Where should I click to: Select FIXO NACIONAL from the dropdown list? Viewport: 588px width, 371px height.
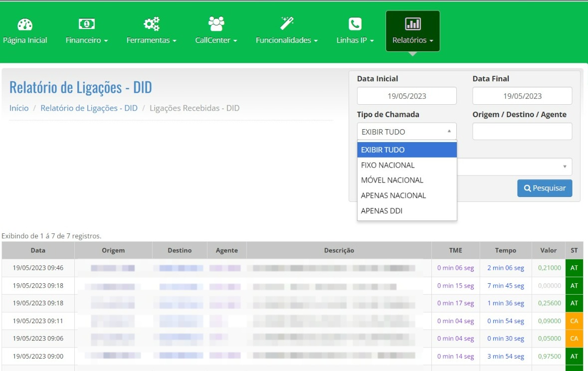388,165
